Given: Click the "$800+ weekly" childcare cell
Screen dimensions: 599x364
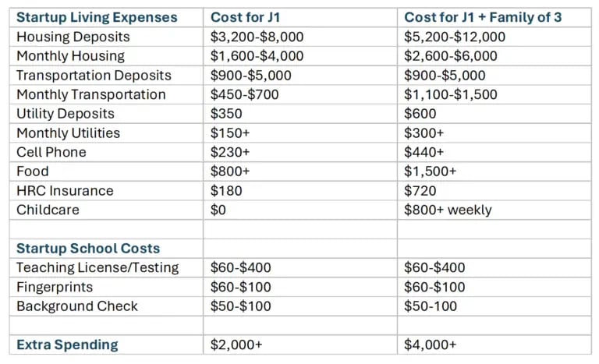Looking at the screenshot, I should coord(448,210).
